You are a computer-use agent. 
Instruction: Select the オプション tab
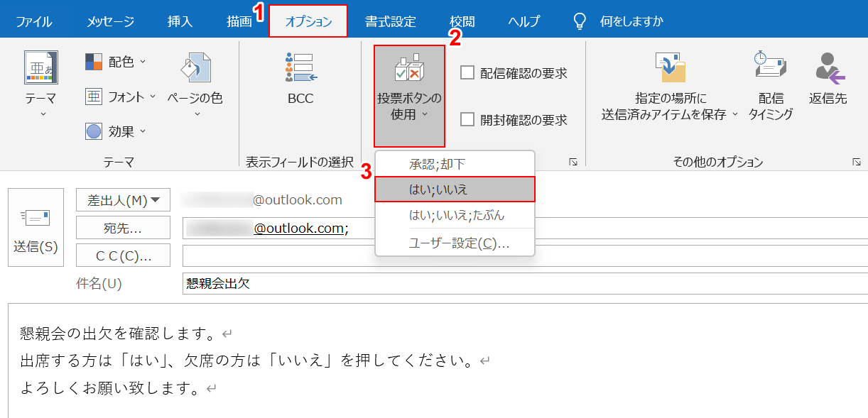pos(308,21)
